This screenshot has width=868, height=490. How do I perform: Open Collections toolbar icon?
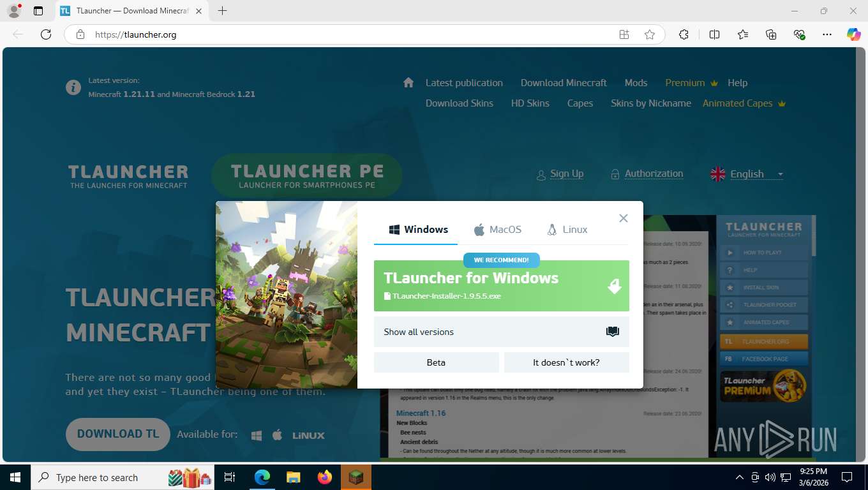point(771,34)
